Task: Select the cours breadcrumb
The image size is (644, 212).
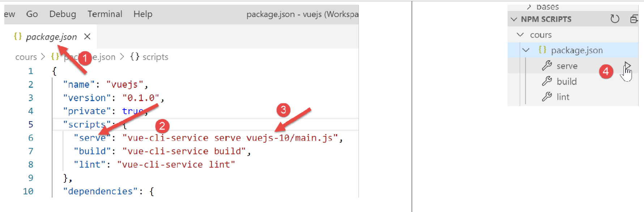Action: (26, 57)
